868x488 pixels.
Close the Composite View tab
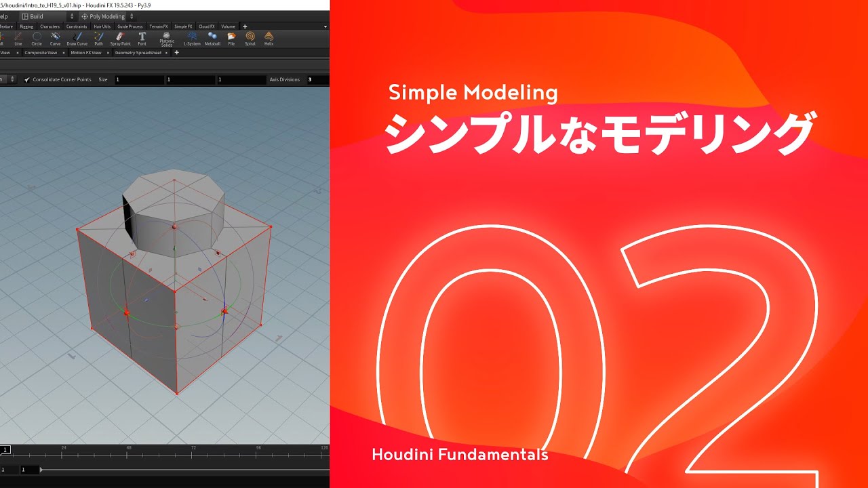(64, 52)
